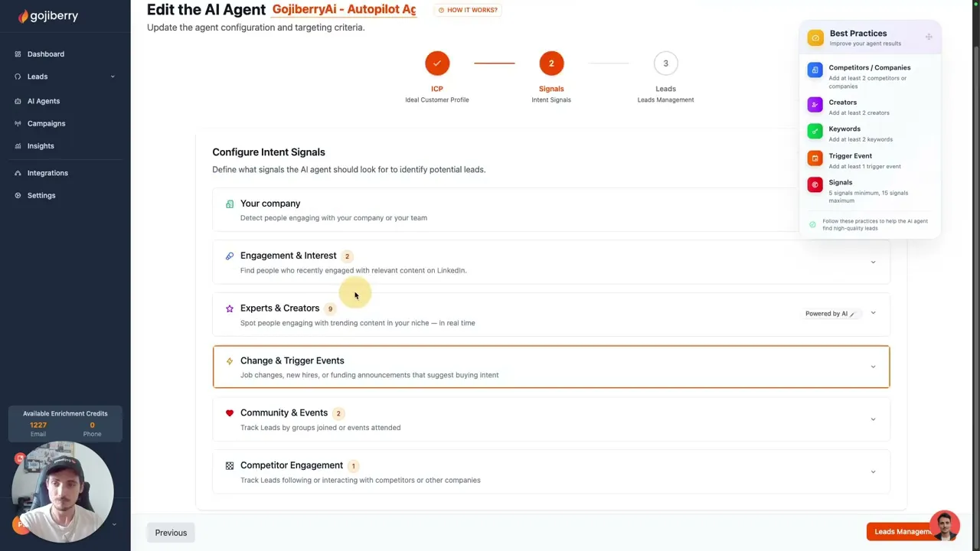Click the Best Practices yellow icon
Screen dimensions: 980x551
tap(815, 37)
